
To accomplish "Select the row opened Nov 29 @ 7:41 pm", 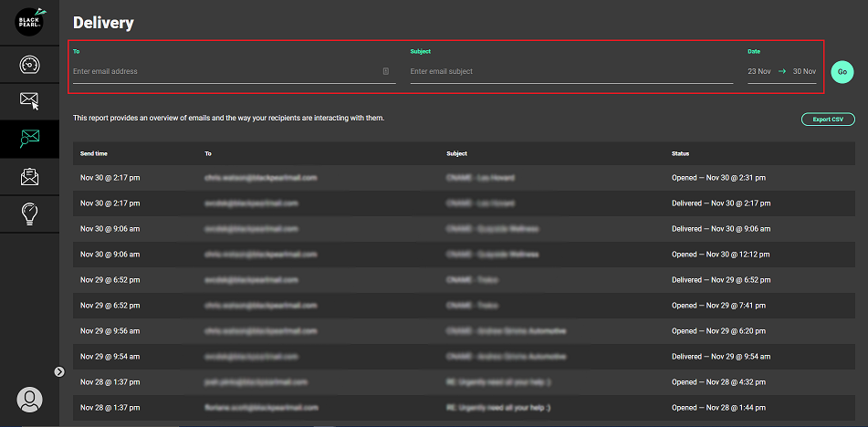I will click(456, 306).
